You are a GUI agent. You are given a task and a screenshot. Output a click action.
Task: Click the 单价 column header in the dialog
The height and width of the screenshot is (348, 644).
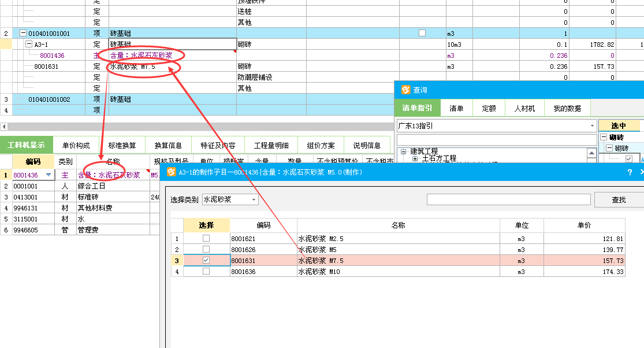584,225
